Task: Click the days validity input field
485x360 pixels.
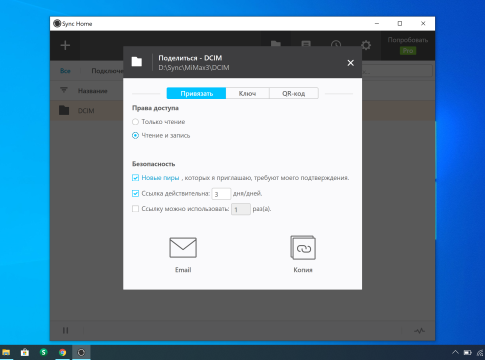Action: pos(221,194)
